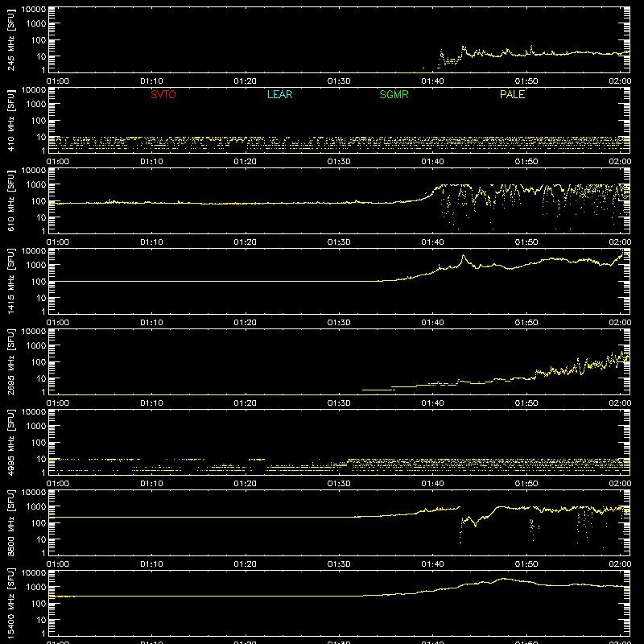Click 01:20 tick label below 410 MHz plot

(x=246, y=162)
